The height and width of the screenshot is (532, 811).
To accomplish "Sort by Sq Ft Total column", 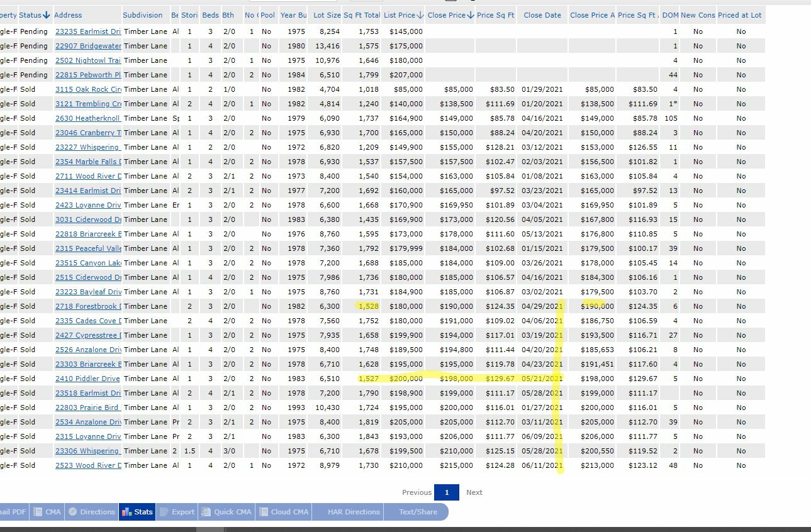I will (361, 15).
